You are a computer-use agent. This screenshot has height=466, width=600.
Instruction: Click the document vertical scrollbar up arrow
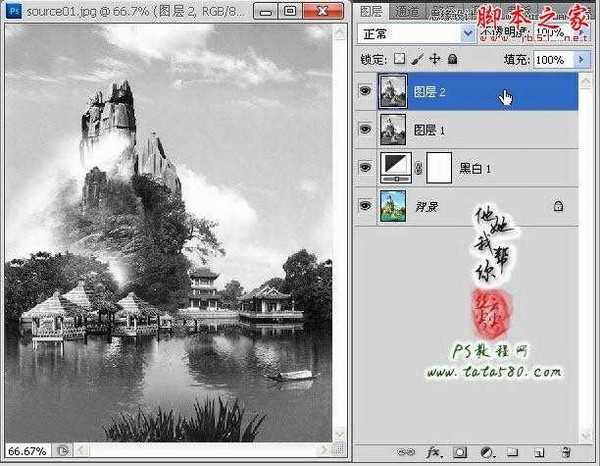tap(339, 34)
